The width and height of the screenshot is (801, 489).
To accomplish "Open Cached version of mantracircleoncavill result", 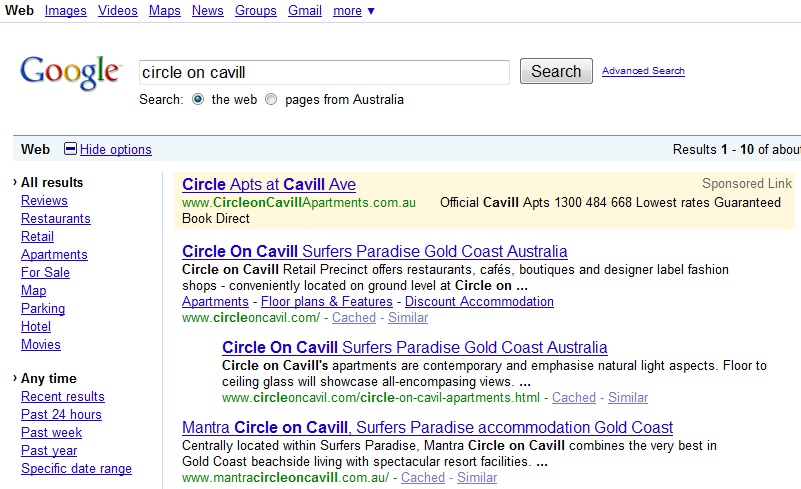I will (422, 477).
